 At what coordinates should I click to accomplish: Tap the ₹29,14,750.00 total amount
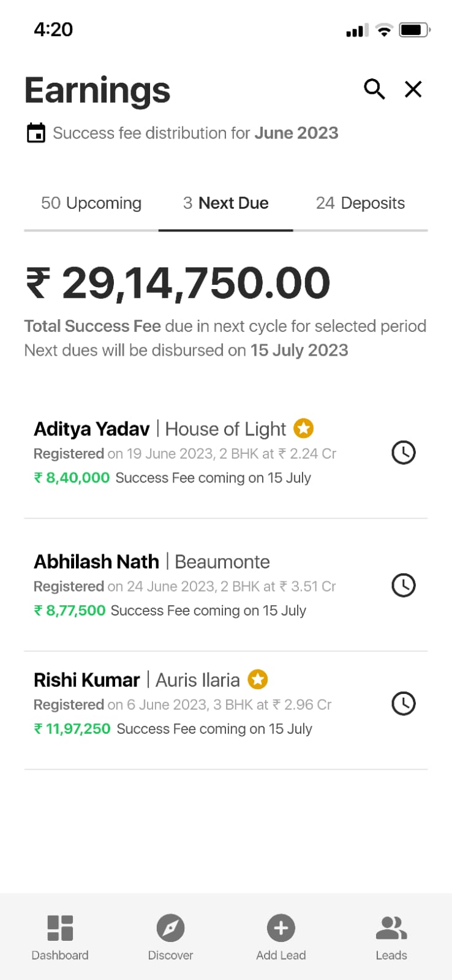178,284
